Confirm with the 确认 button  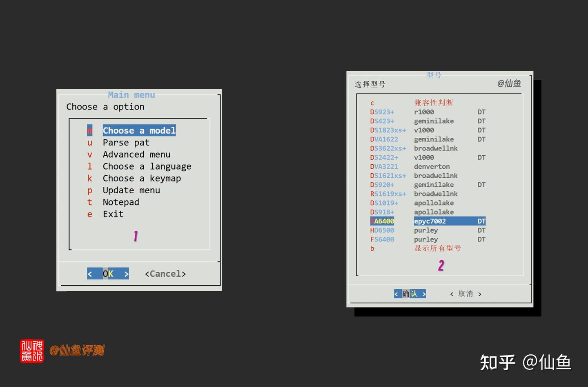click(410, 294)
